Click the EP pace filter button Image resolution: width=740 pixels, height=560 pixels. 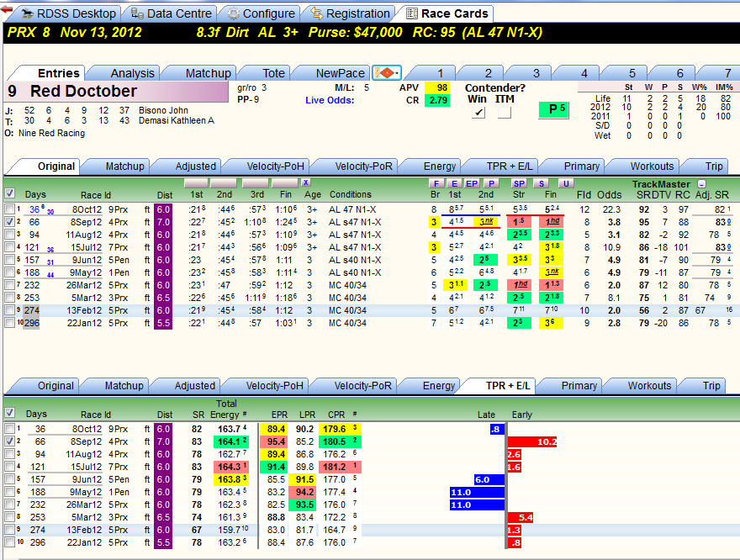point(472,183)
